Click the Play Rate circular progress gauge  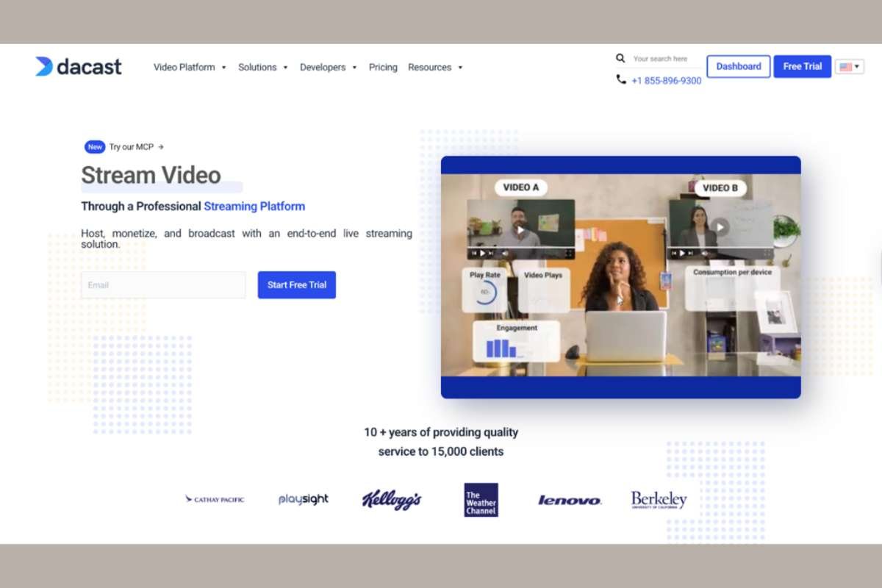(487, 290)
